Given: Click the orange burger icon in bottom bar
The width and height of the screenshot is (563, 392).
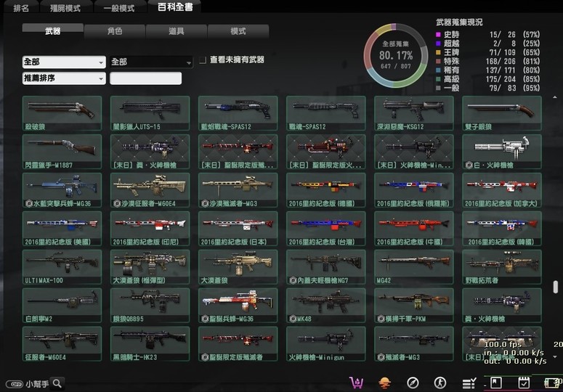Looking at the screenshot, I should coord(385,383).
